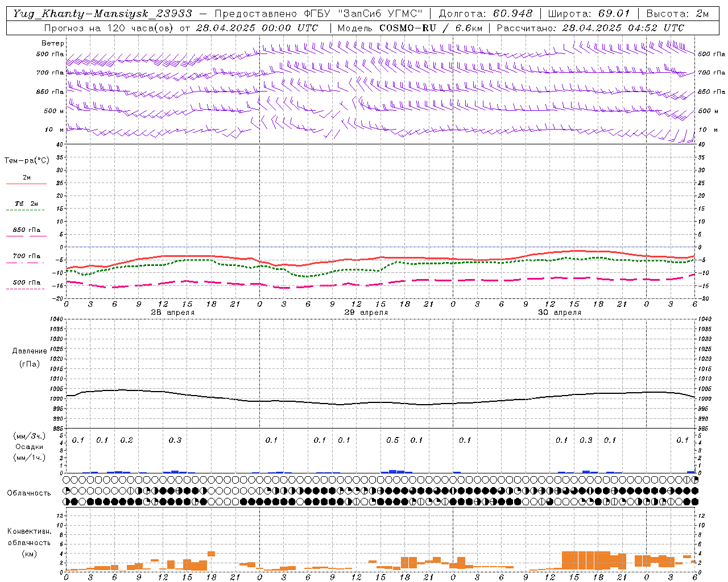Click the station title Yug_Khanty-Mansiysk_23933

click(x=103, y=13)
